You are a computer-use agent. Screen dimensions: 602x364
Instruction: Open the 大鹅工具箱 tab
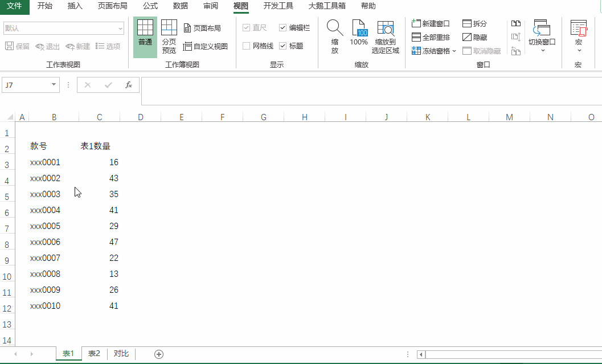pos(327,6)
